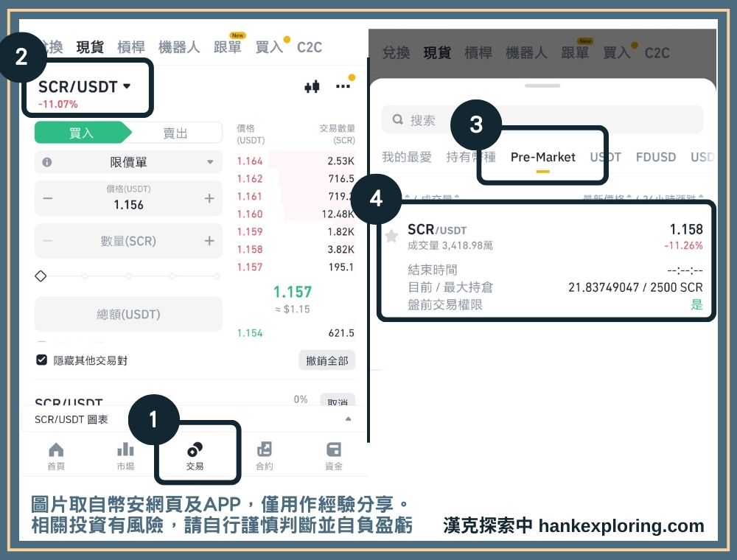Expand the SCR/USDT 圖表 panel
Viewport: 737px width, 560px height.
pyautogui.click(x=349, y=419)
